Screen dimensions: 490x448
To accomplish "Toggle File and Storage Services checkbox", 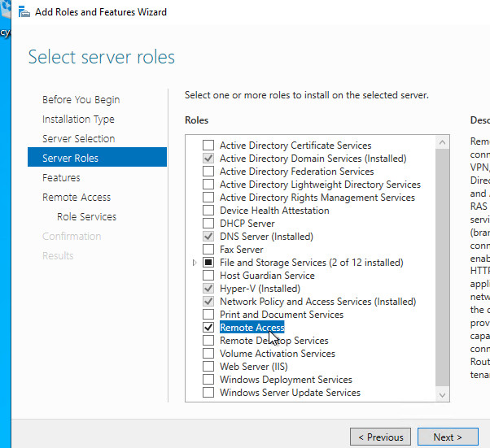I will coord(208,263).
